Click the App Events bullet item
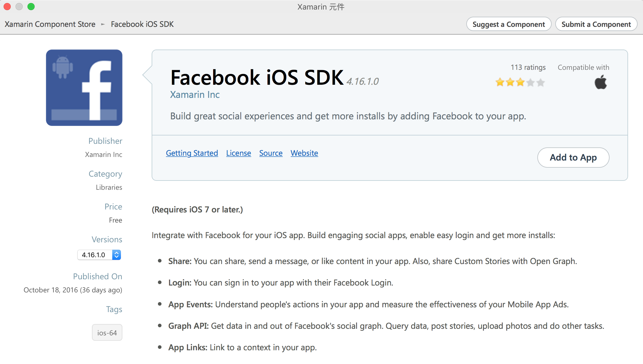Screen dimensions: 643x364 [x=368, y=305]
